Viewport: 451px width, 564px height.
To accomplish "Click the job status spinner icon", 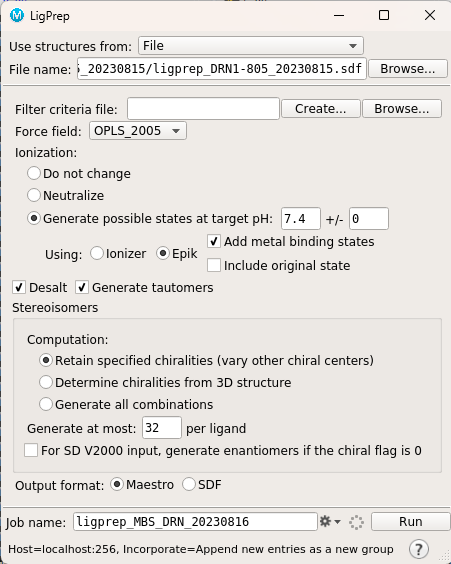I will coord(356,522).
